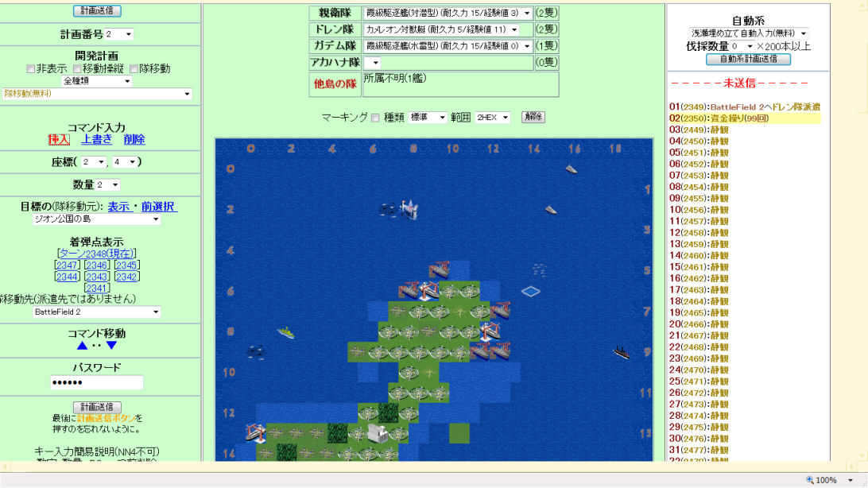Viewport: 868px width, 488px height.
Task: Open the ターン2348(現在) link
Action: (97, 254)
